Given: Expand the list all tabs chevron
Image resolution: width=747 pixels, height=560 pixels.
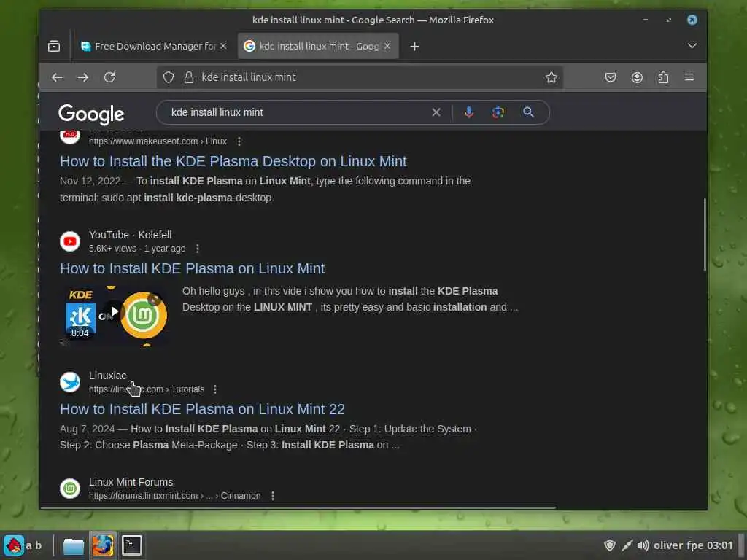Looking at the screenshot, I should (692, 46).
